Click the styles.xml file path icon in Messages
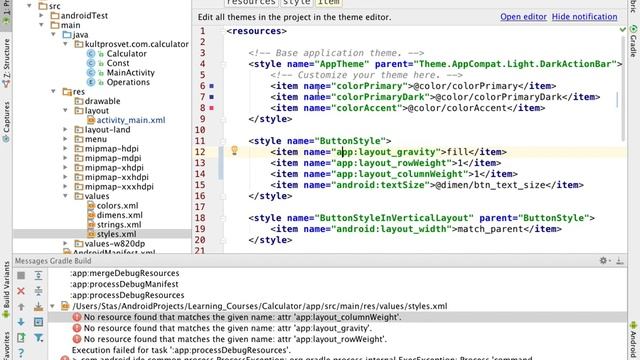This screenshot has height=360, width=640. point(64,306)
